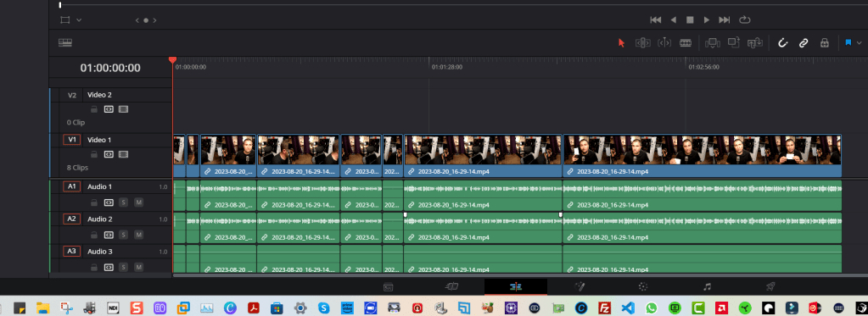Lock the Audio 2 track
This screenshot has height=316, width=868.
pyautogui.click(x=94, y=235)
